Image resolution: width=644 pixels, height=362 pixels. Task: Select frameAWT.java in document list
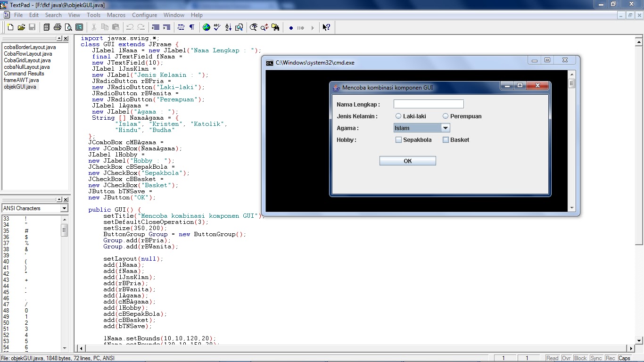click(x=21, y=80)
